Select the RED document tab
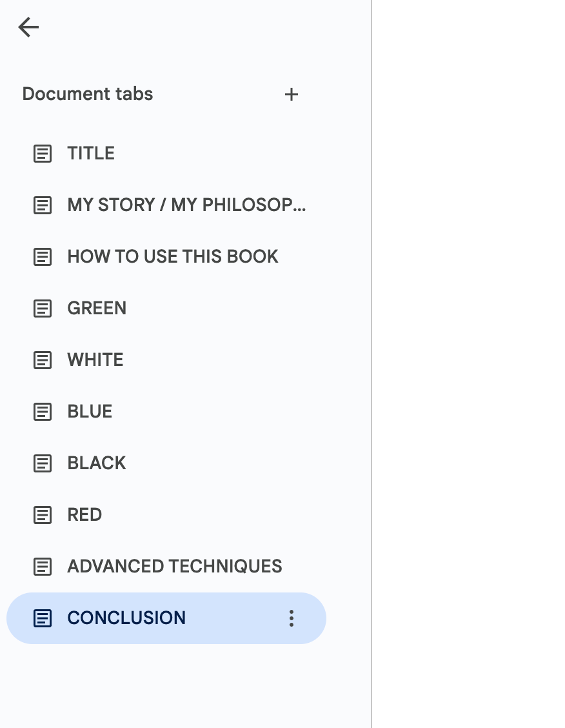The height and width of the screenshot is (728, 565). (x=166, y=515)
